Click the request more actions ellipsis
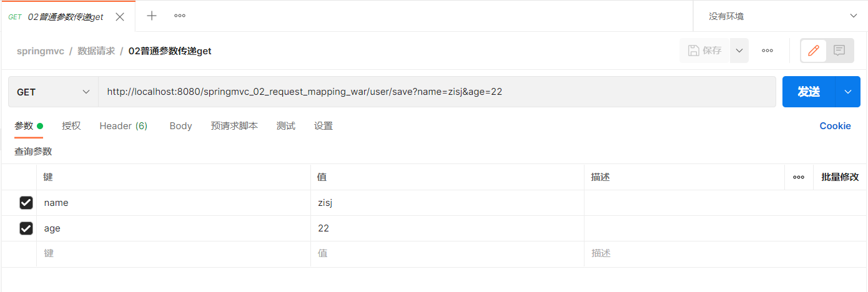The width and height of the screenshot is (868, 292). (767, 51)
